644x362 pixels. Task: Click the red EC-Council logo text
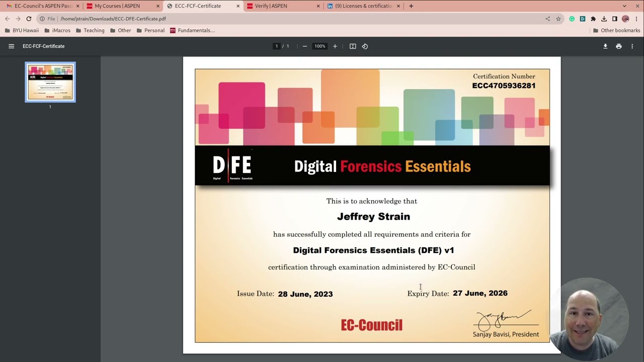pyautogui.click(x=372, y=325)
